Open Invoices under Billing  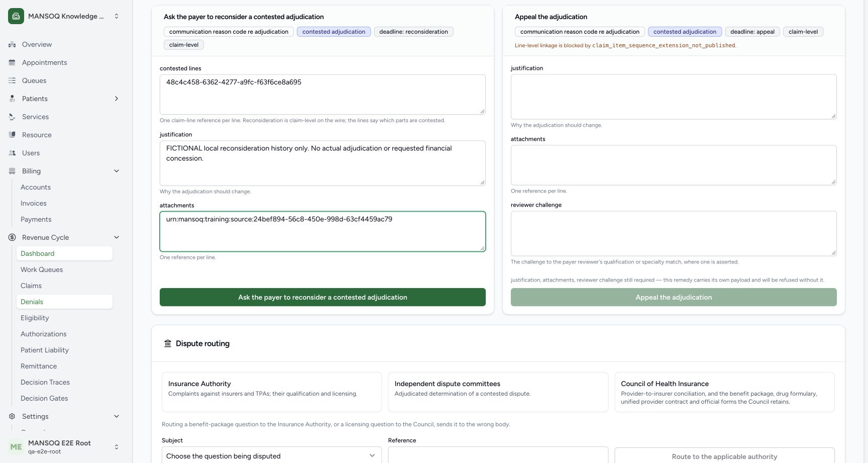tap(64, 203)
